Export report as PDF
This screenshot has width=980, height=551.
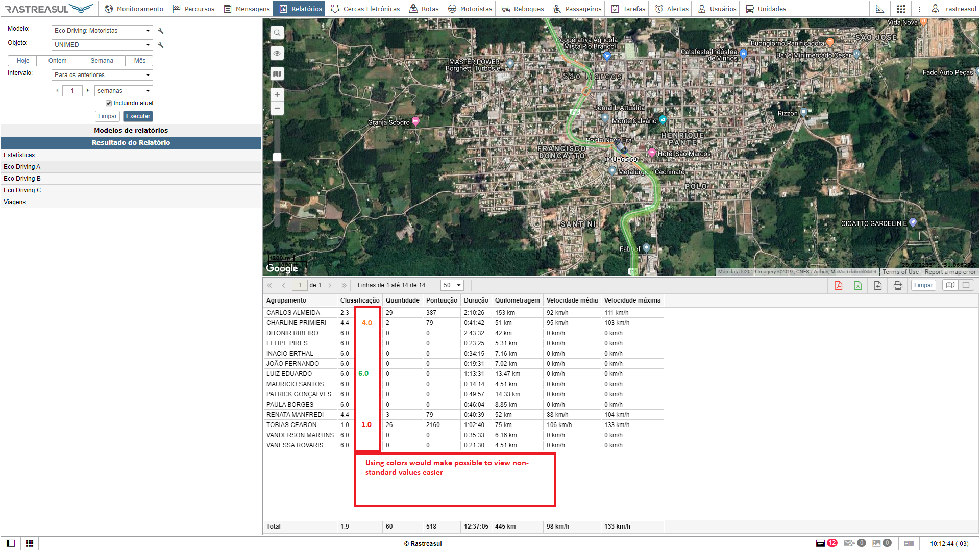839,285
